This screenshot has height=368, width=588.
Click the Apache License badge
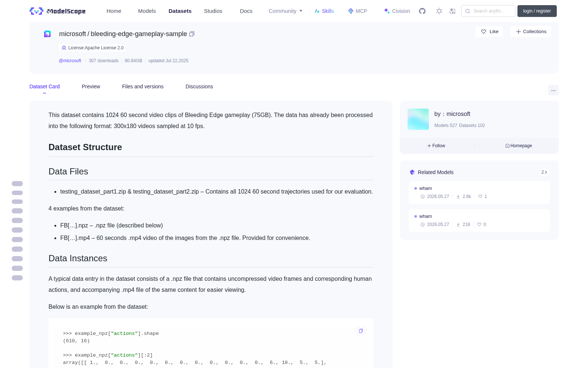tap(92, 48)
